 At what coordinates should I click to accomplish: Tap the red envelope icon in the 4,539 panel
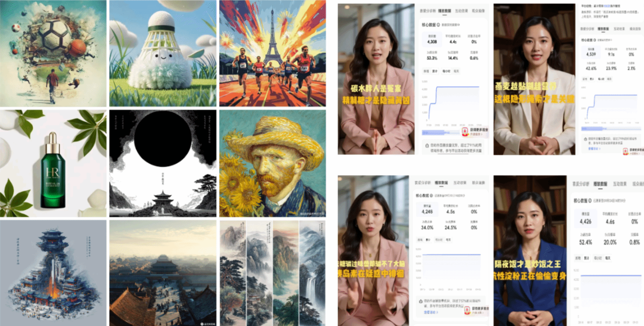pos(626,151)
